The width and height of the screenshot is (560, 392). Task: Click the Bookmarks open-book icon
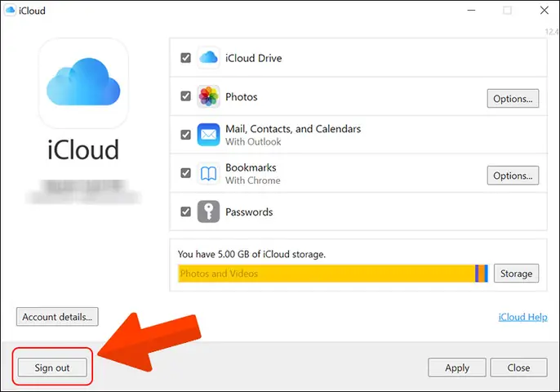pyautogui.click(x=208, y=173)
